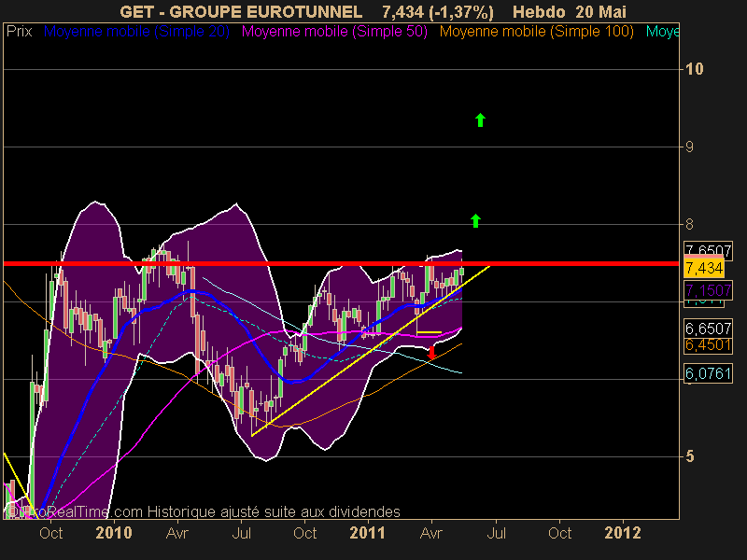Click the Hebdo timeframe label
Screen dimensions: 747x560
tap(540, 11)
